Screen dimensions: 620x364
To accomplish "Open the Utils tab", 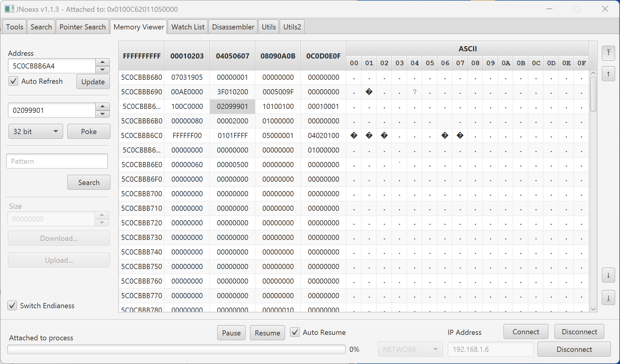I will [x=269, y=27].
